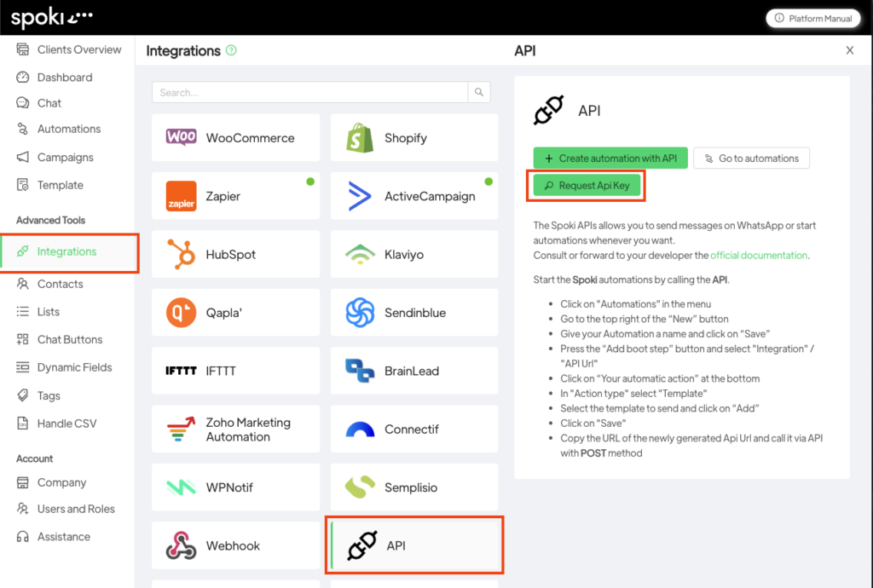The width and height of the screenshot is (873, 588).
Task: Open the Zapier integration
Action: coord(235,195)
